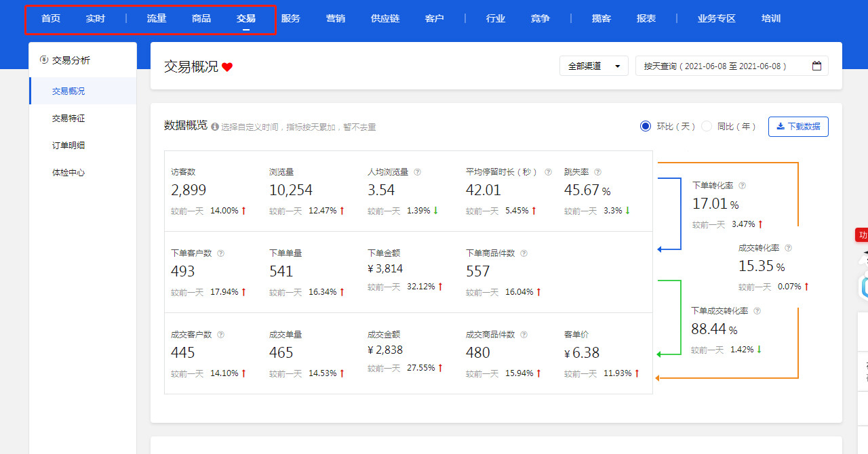Click the help icon beside 下单客户数
868x454 pixels.
(220, 253)
